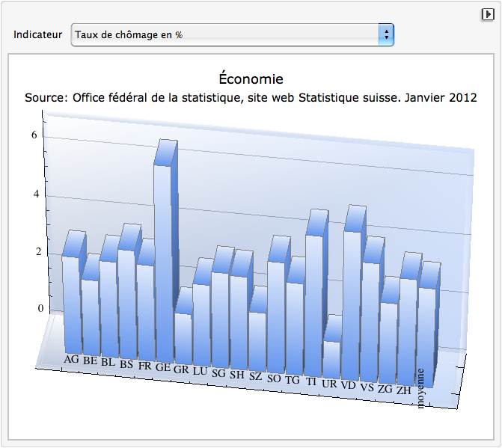Click the y-axis value '2'
This screenshot has width=502, height=448.
click(x=39, y=251)
